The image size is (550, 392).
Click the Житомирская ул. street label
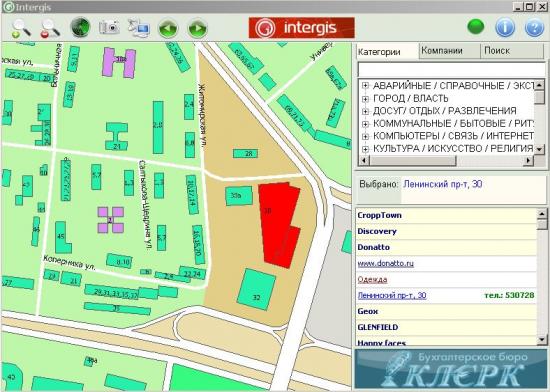coord(202,115)
